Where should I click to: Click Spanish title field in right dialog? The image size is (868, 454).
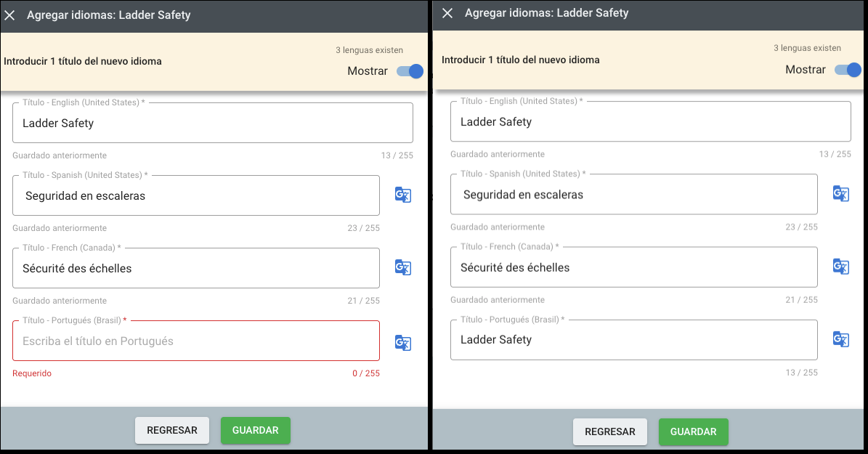[x=633, y=195]
